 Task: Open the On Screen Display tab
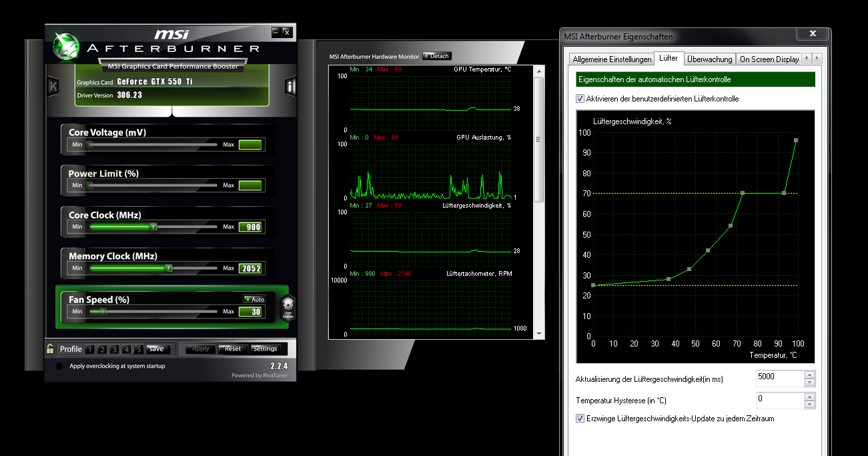coord(769,59)
